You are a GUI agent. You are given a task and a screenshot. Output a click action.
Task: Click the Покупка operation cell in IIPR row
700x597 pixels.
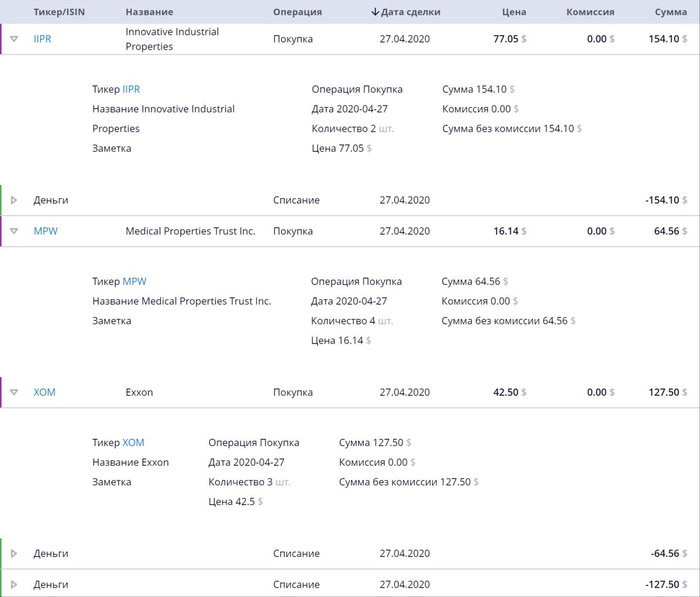[293, 39]
